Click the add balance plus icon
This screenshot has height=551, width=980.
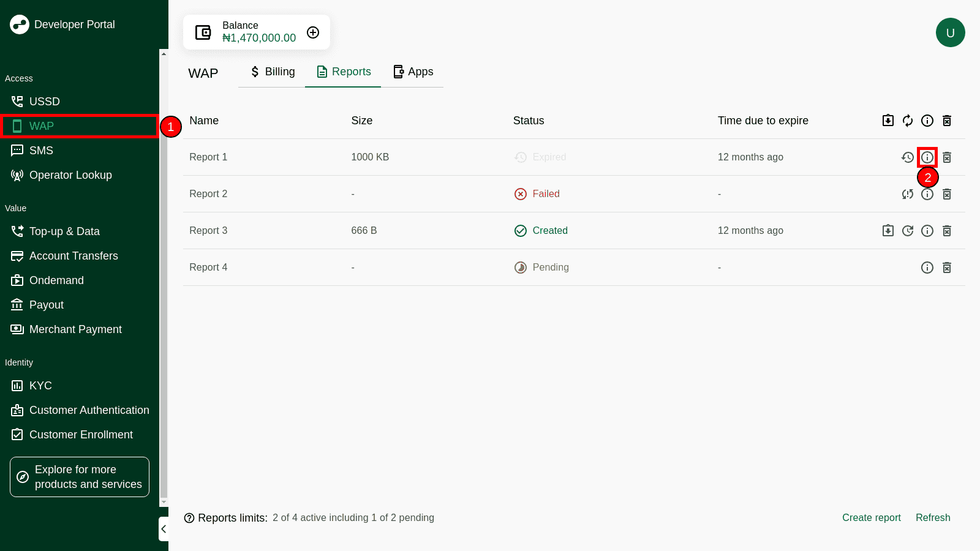click(x=313, y=32)
